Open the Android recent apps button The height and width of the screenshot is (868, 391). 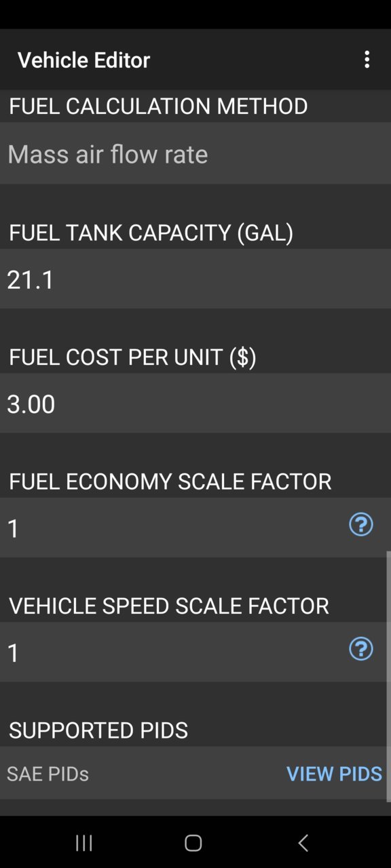tap(84, 843)
